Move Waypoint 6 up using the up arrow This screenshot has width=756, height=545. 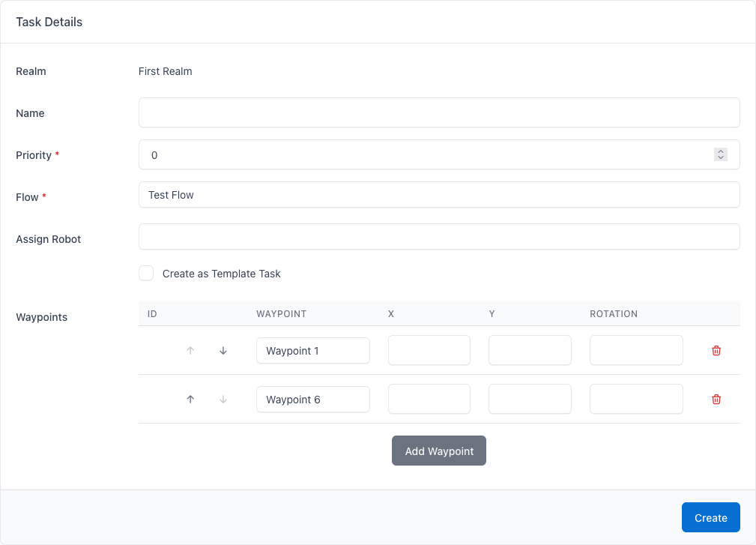pyautogui.click(x=190, y=399)
